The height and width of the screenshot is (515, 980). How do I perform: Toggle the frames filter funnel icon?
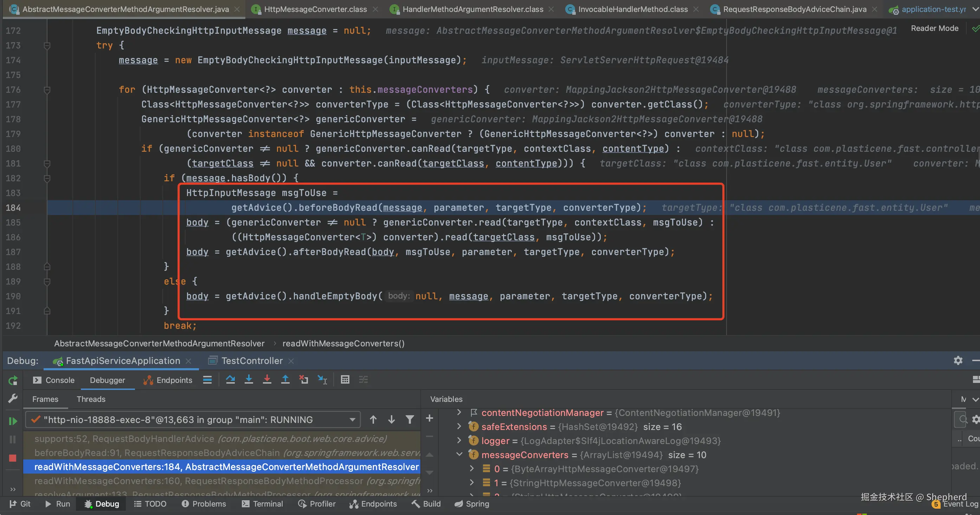[410, 419]
